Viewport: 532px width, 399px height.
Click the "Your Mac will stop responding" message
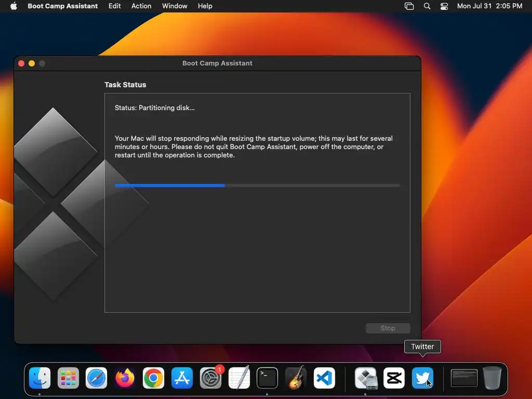click(x=254, y=147)
